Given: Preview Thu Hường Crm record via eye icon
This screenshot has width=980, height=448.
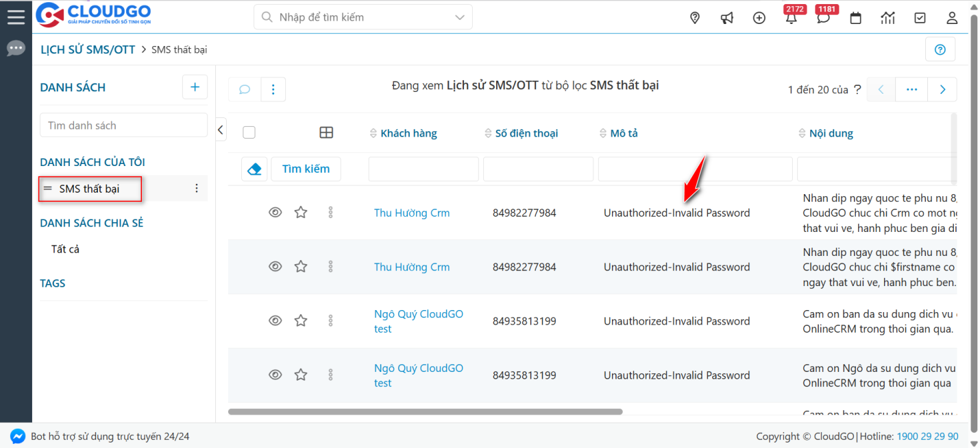Looking at the screenshot, I should pyautogui.click(x=275, y=213).
